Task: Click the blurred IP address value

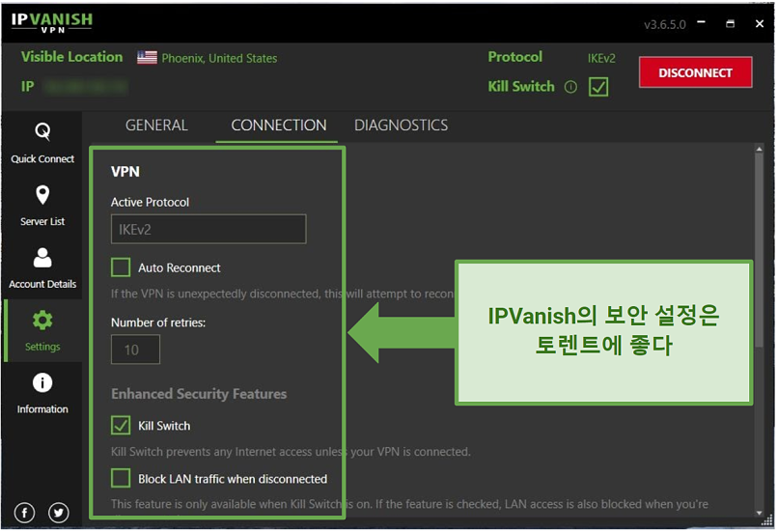Action: coord(86,87)
